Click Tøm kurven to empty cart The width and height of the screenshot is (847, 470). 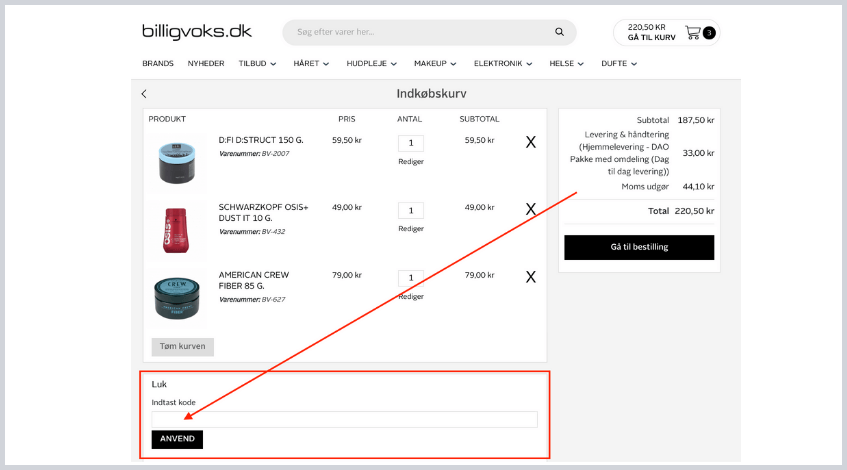[x=182, y=347]
